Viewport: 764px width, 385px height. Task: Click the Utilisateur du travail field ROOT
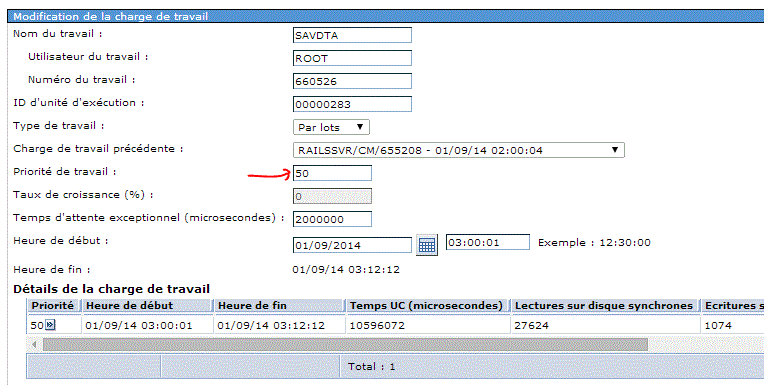[x=352, y=58]
